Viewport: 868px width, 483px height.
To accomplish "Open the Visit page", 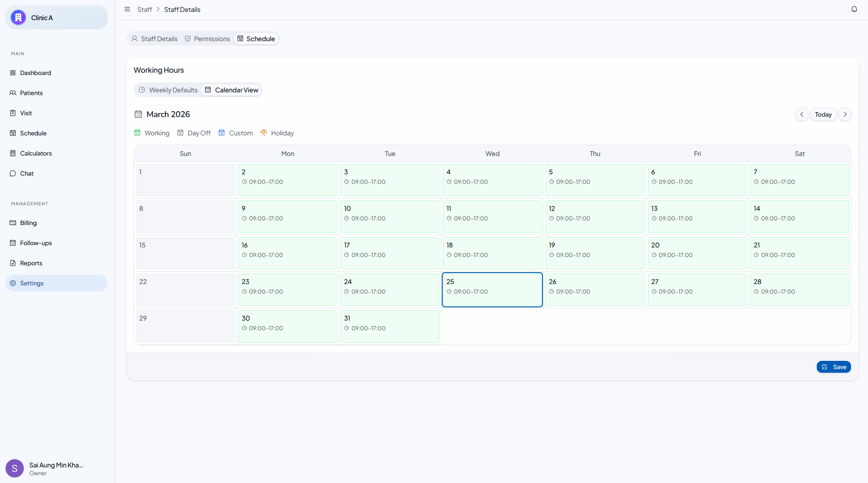I will 56,113.
